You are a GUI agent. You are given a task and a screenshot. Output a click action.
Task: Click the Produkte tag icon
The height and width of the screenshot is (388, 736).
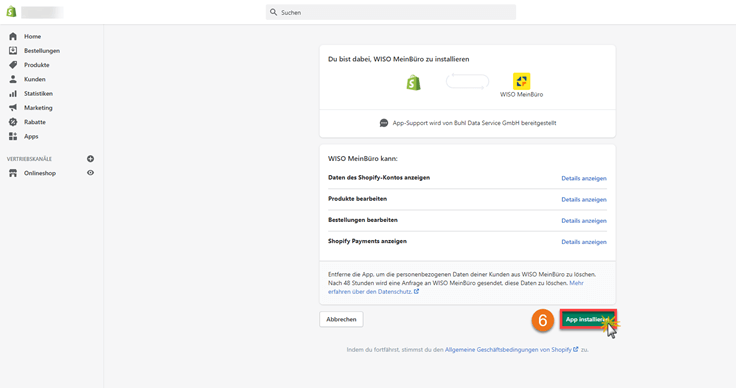[13, 65]
